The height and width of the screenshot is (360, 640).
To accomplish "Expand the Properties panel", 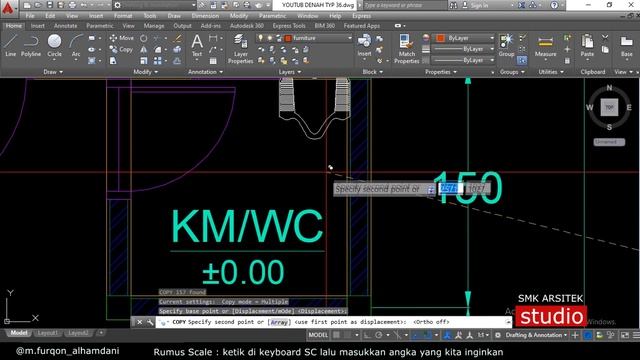I will coord(441,72).
